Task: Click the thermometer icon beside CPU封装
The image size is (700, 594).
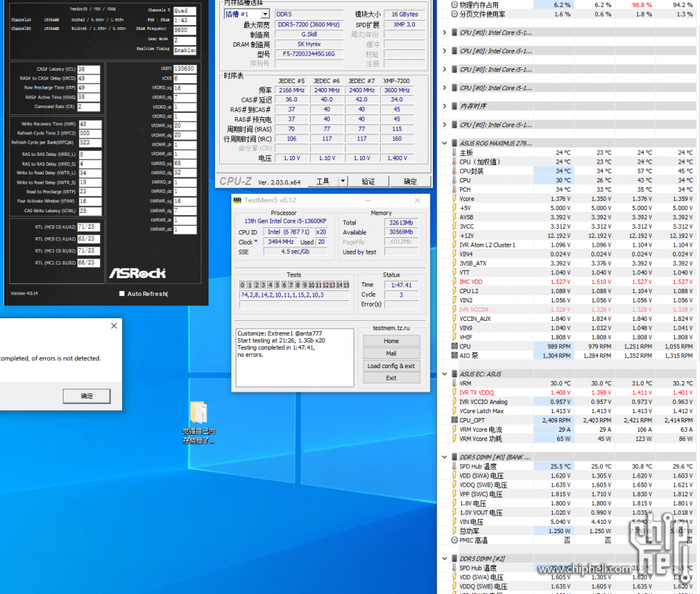Action: pyautogui.click(x=454, y=171)
